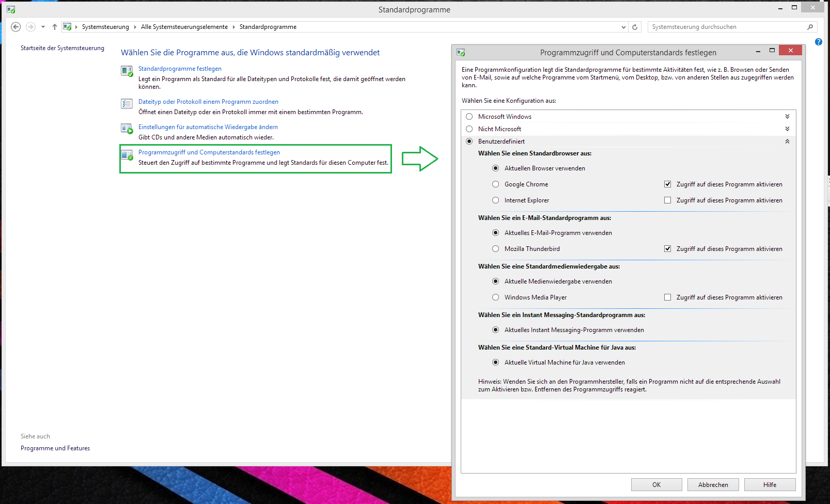Maximize the Programmzugriff dialog
The height and width of the screenshot is (504, 830).
tap(772, 51)
